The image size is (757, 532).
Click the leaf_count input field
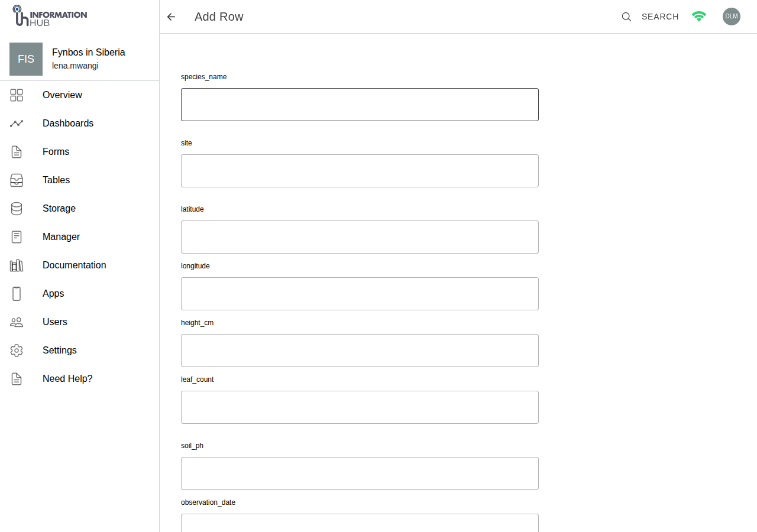point(360,407)
